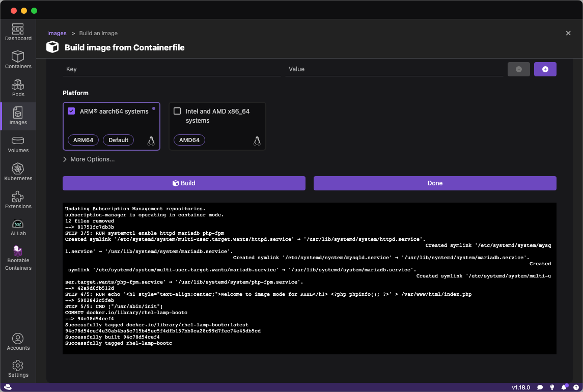Viewport: 583px width, 392px height.
Task: Select Images in the sidebar
Action: point(18,116)
